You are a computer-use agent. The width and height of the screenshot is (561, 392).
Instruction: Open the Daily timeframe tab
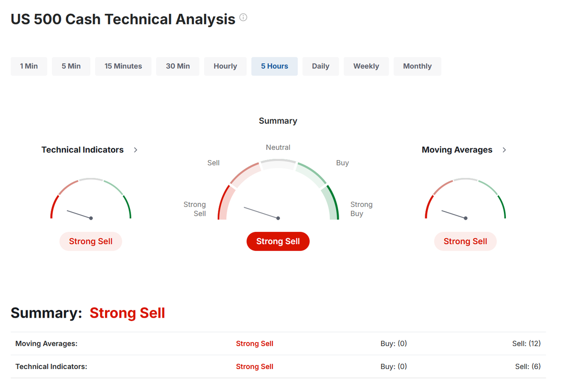pos(321,66)
